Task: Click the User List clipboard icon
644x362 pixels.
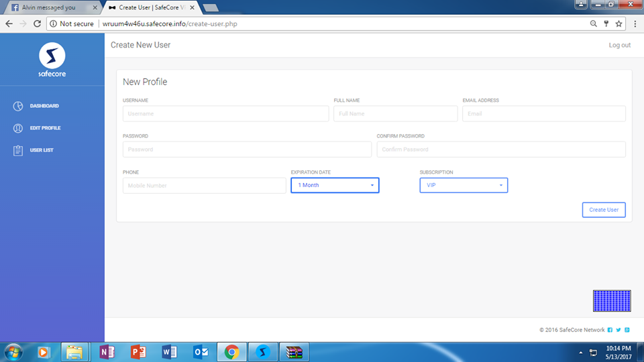Action: pos(18,150)
